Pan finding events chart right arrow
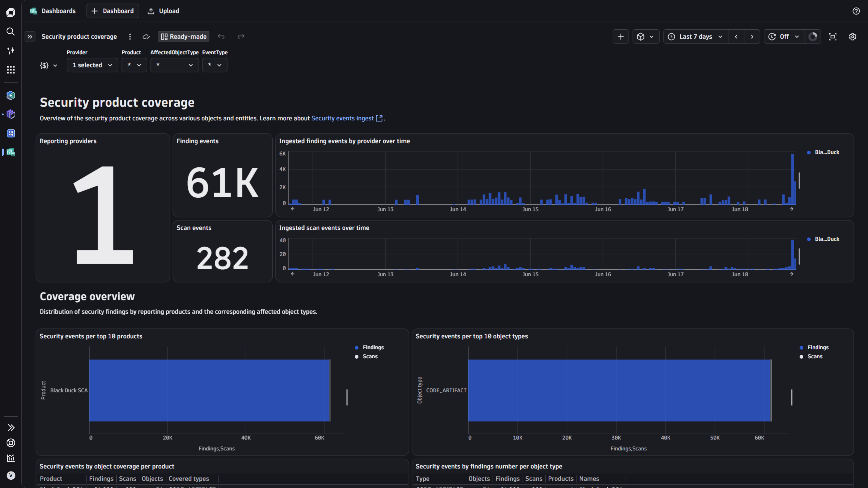This screenshot has width=868, height=488. click(792, 209)
